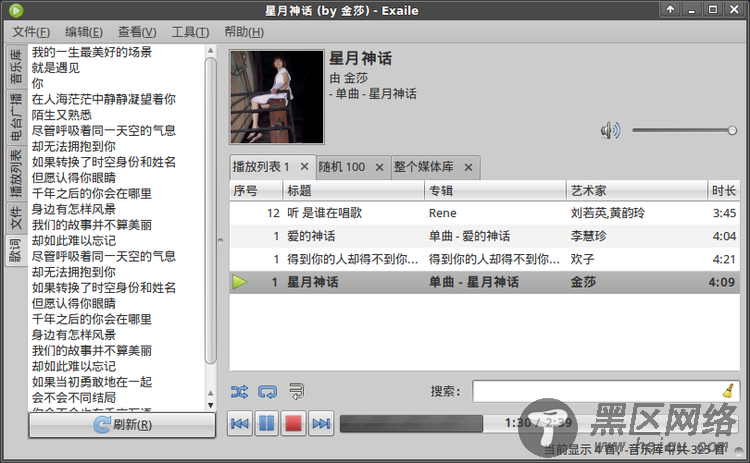Toggle dynamic playlist icon
750x463 pixels.
pyautogui.click(x=297, y=392)
